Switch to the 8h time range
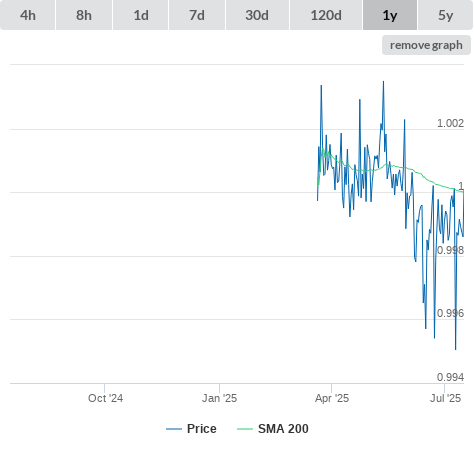 (84, 15)
